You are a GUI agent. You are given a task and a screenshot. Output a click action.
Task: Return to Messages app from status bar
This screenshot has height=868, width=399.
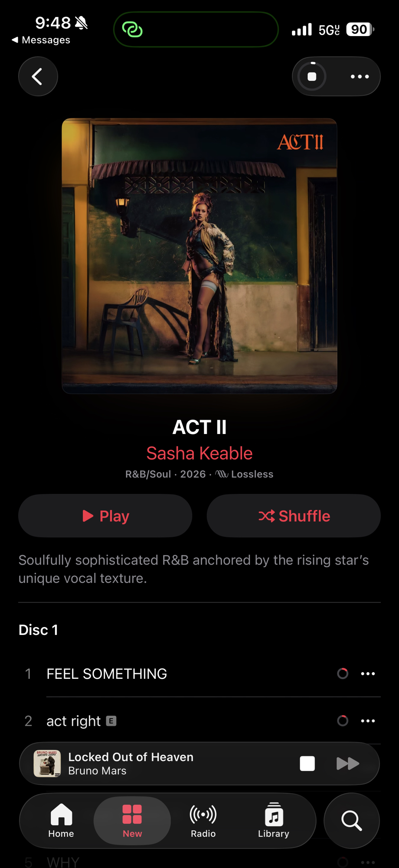pos(41,40)
